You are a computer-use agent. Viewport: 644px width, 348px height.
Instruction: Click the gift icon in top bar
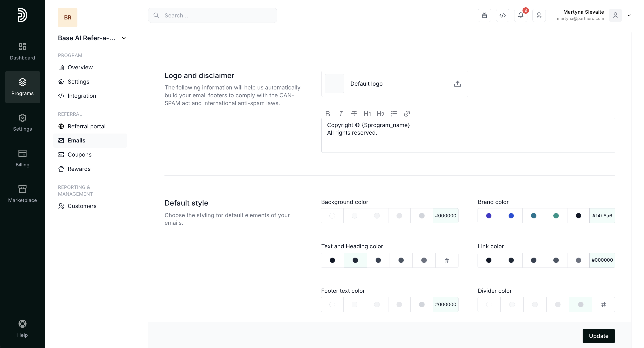pyautogui.click(x=484, y=15)
